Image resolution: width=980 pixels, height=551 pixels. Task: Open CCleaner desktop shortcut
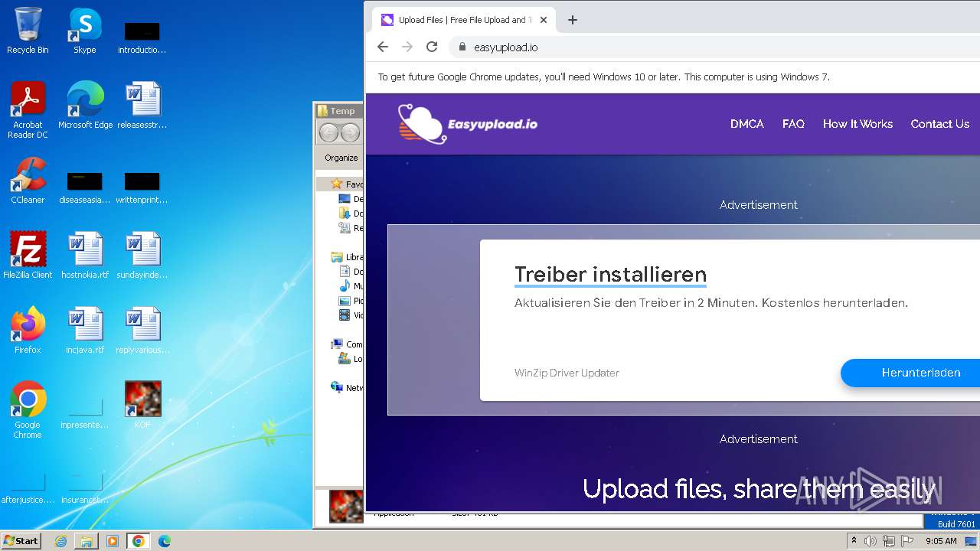point(28,181)
